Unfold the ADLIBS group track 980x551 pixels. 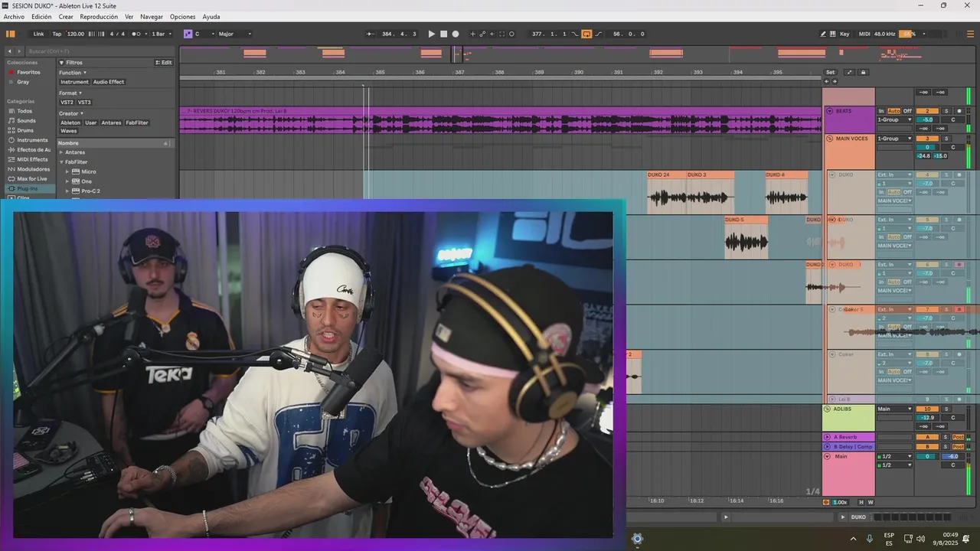click(x=828, y=409)
